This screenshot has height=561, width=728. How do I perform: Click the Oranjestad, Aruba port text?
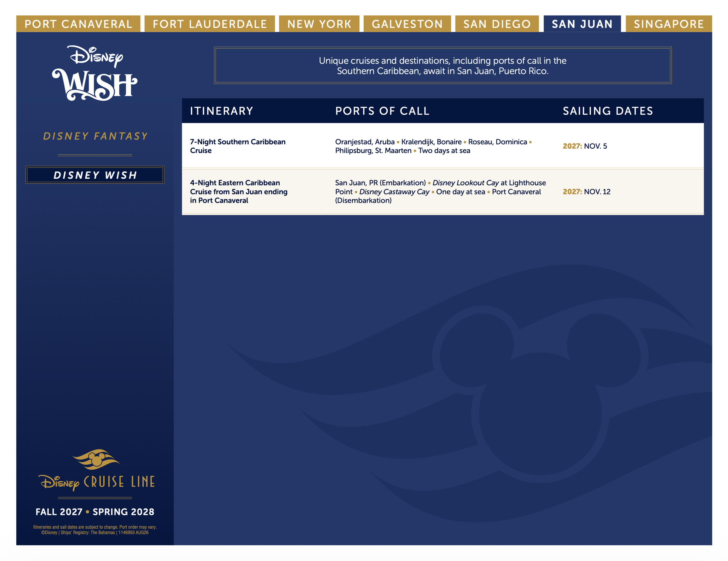point(365,142)
